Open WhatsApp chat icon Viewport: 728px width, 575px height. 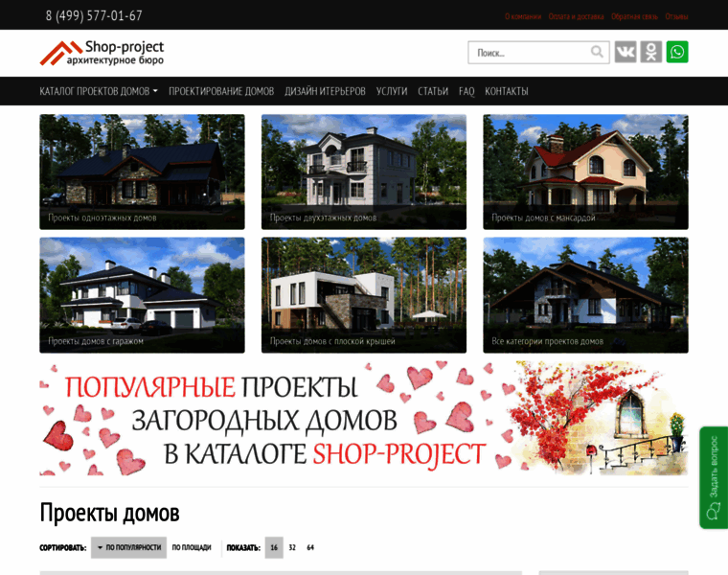click(677, 52)
